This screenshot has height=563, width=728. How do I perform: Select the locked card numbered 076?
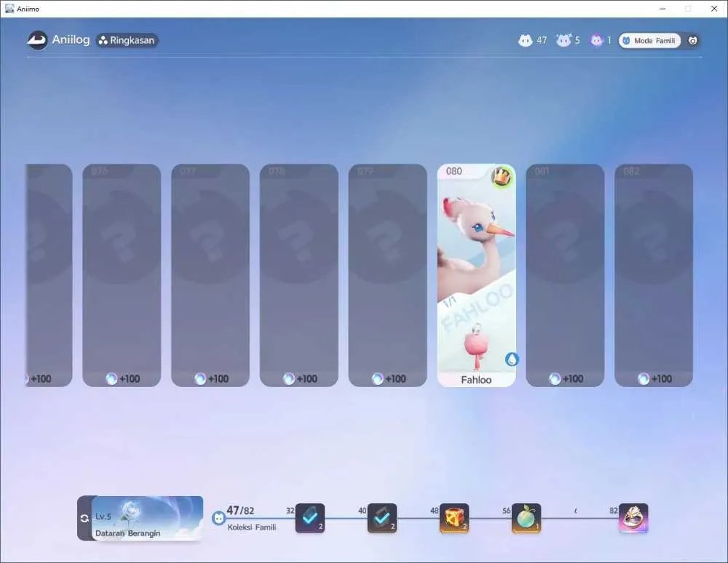click(122, 275)
